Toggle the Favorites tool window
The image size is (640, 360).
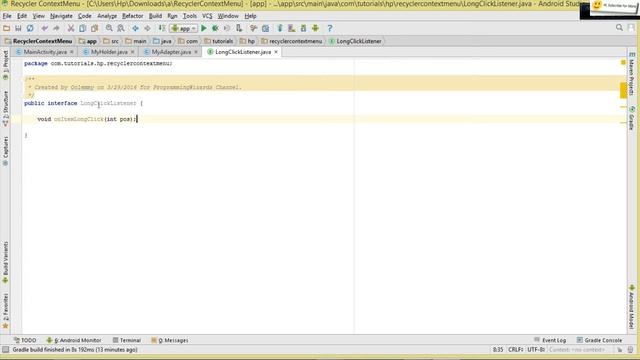[x=5, y=311]
